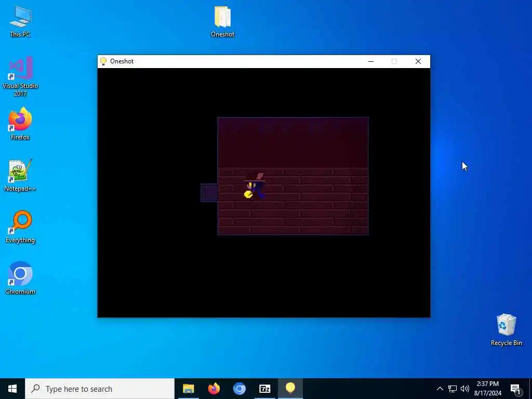Image resolution: width=532 pixels, height=399 pixels.
Task: Open the This PC desktop icon
Action: 20,21
